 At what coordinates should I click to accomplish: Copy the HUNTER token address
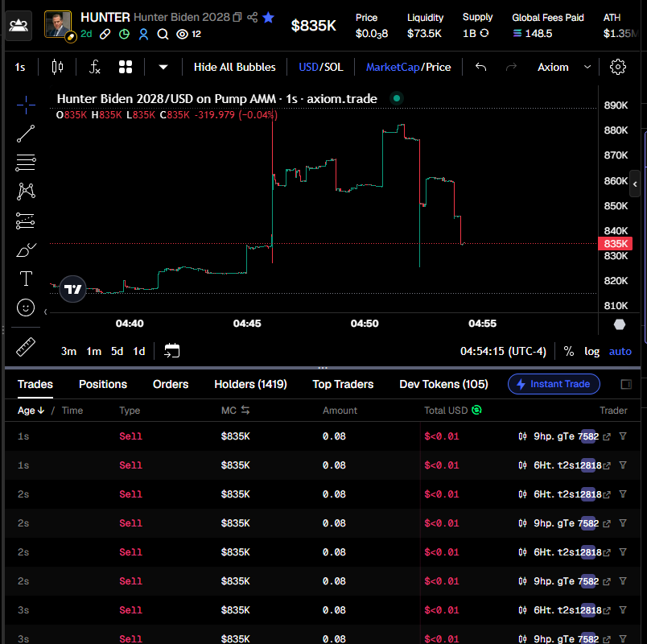tap(237, 18)
